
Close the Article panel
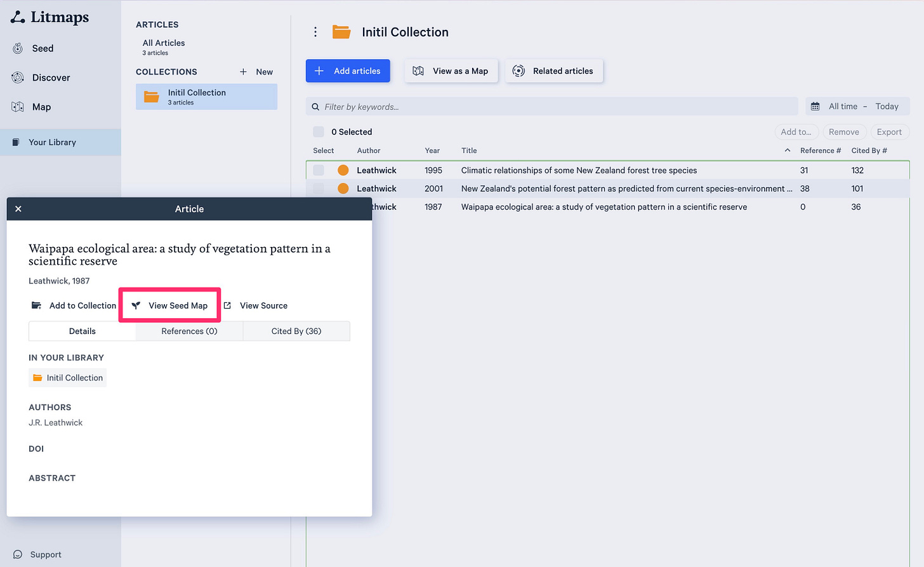pyautogui.click(x=18, y=209)
